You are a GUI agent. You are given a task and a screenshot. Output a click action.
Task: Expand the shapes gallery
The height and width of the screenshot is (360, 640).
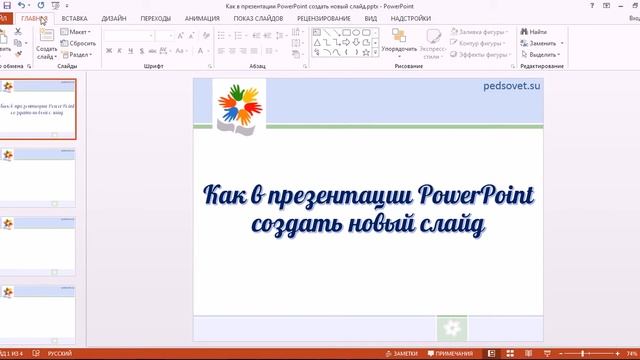(375, 52)
